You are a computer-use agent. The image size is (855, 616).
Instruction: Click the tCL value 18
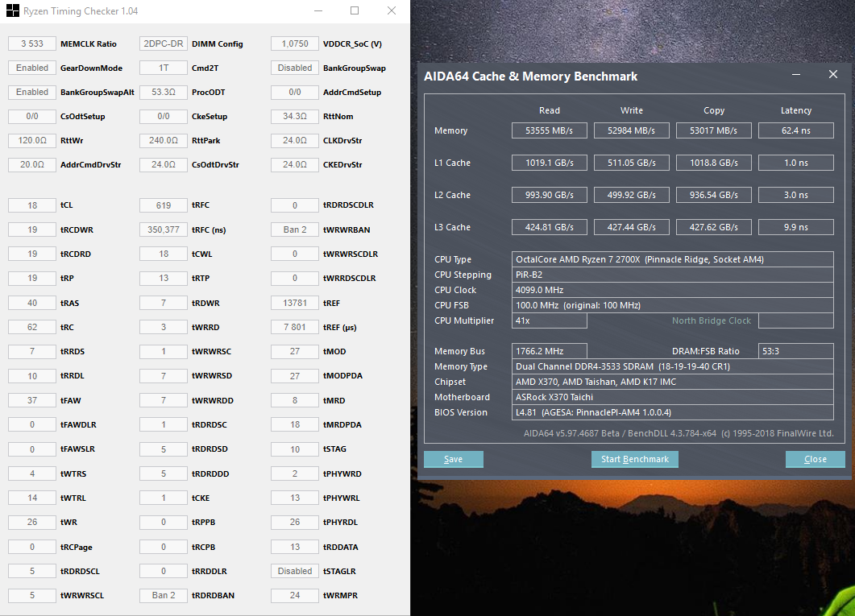(x=32, y=205)
